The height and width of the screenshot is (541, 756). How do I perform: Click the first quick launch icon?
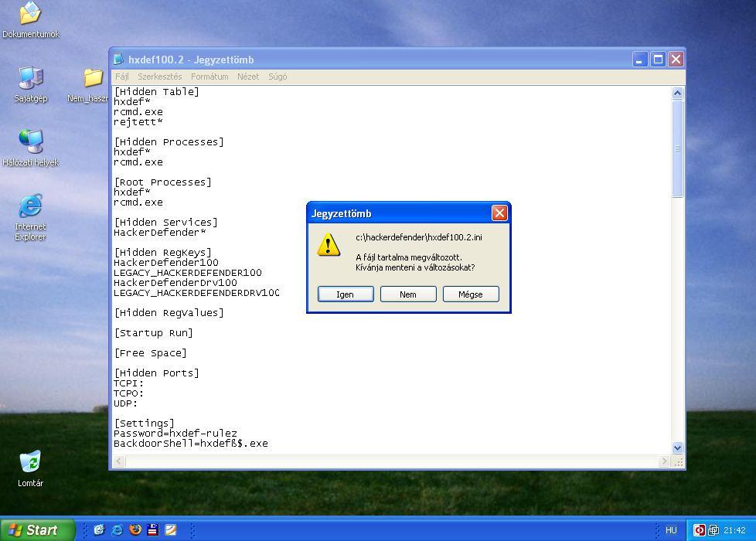pyautogui.click(x=99, y=530)
